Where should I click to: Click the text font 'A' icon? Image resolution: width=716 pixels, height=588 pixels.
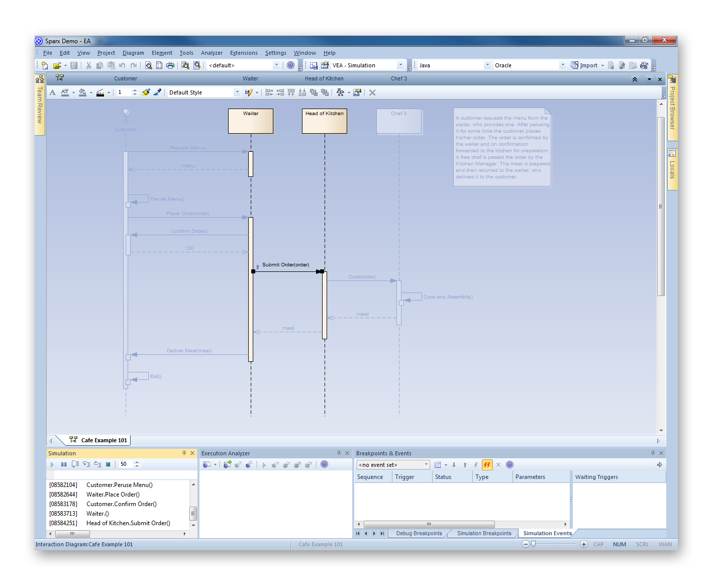click(x=52, y=92)
